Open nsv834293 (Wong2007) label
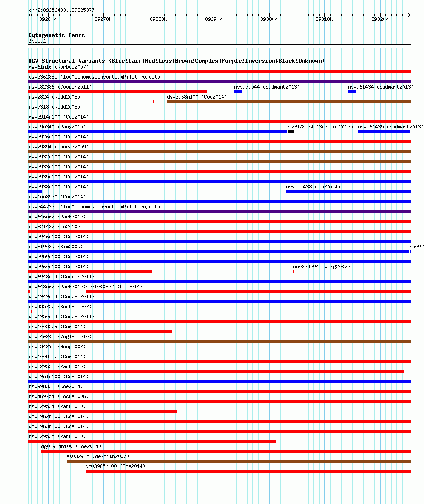 [x=57, y=346]
